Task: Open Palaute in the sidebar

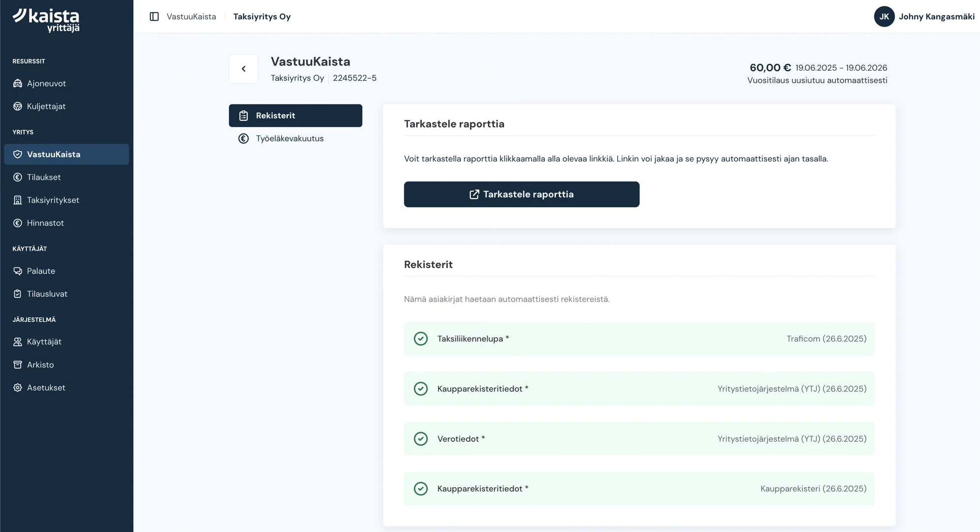Action: pos(66,271)
